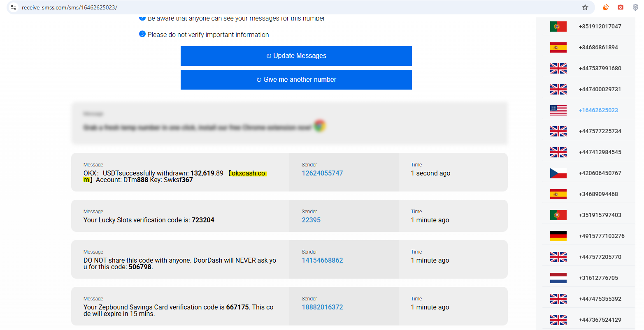Select number +4915777103276 in sidebar
The image size is (644, 330).
point(602,236)
